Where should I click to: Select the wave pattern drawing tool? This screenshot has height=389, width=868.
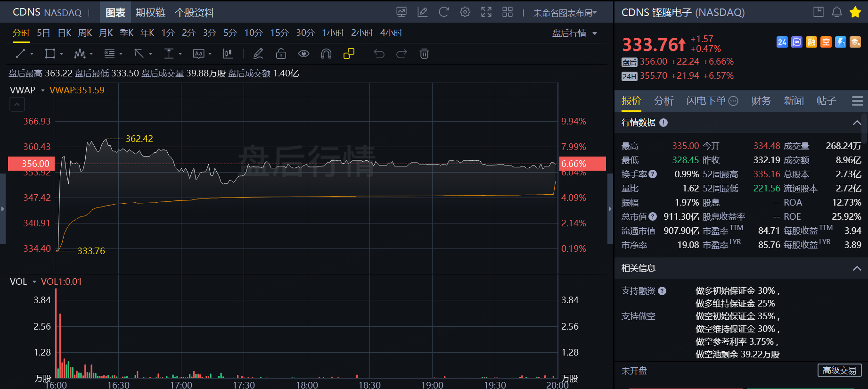coord(80,54)
